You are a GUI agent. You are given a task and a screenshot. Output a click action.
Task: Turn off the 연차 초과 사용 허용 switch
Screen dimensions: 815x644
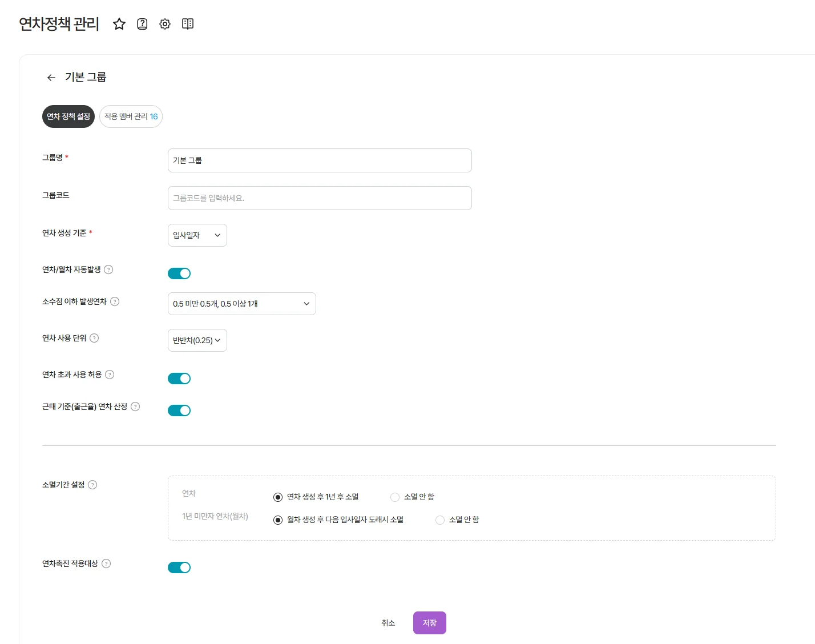[179, 378]
